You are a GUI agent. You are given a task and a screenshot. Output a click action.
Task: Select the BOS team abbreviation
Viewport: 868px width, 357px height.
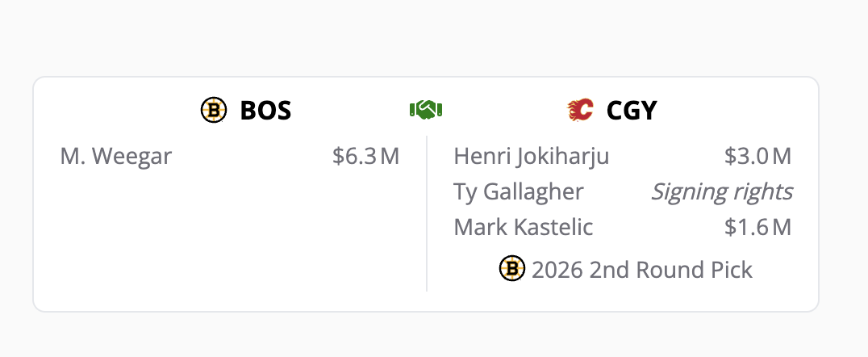coord(265,110)
